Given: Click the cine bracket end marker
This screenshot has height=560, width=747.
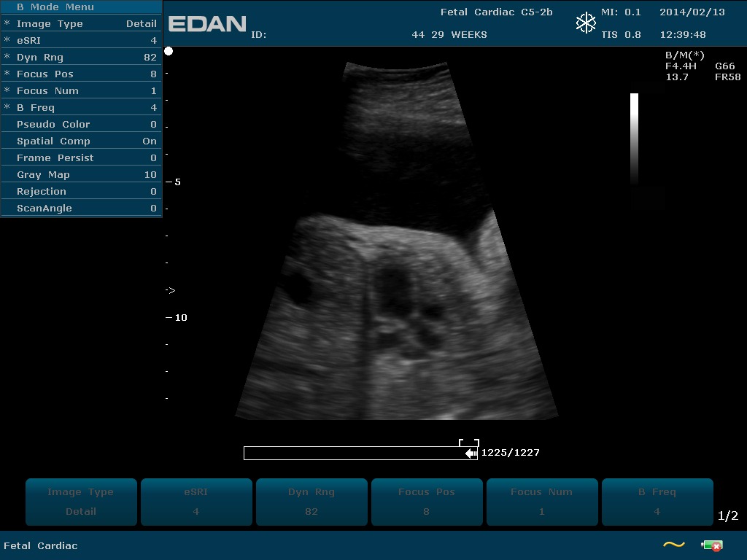Looking at the screenshot, I should pos(468,443).
